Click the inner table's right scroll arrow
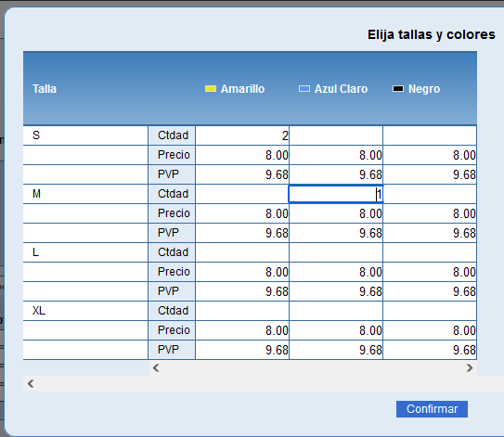The width and height of the screenshot is (504, 437). coord(470,368)
